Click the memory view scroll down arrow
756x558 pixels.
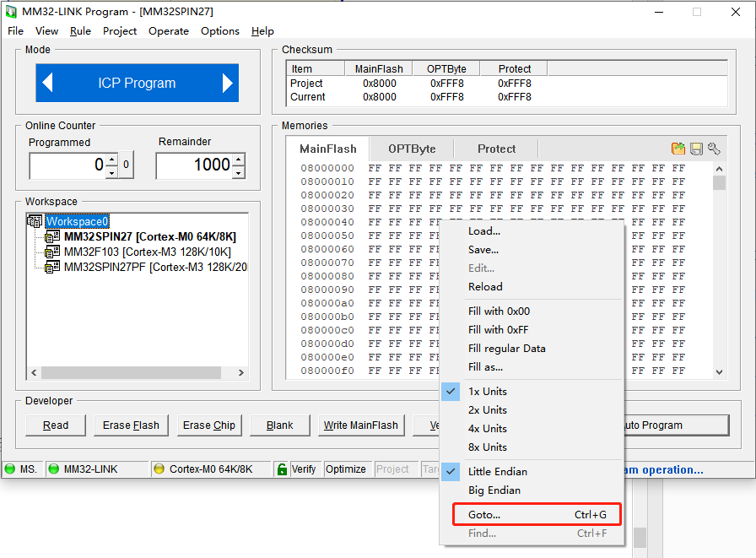[x=719, y=371]
